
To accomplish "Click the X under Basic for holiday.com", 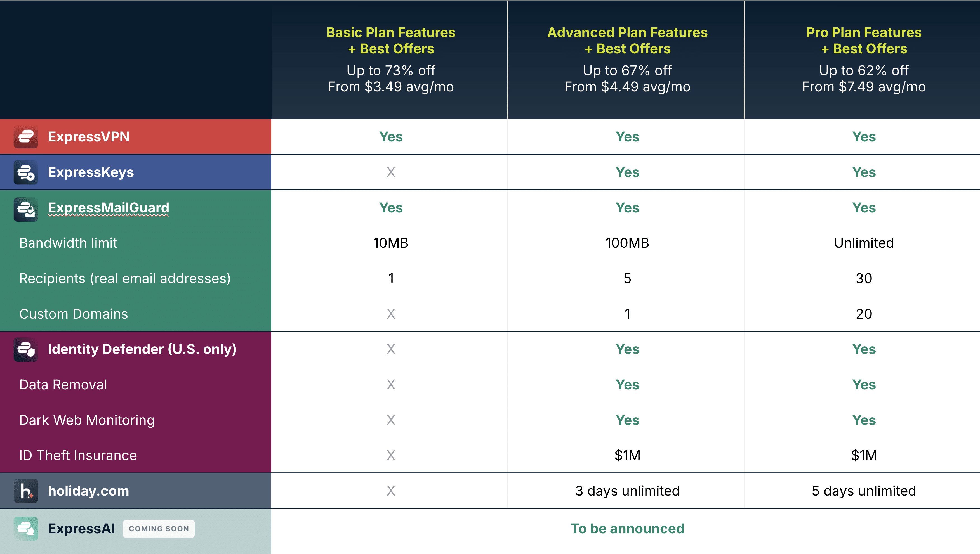I will point(391,491).
